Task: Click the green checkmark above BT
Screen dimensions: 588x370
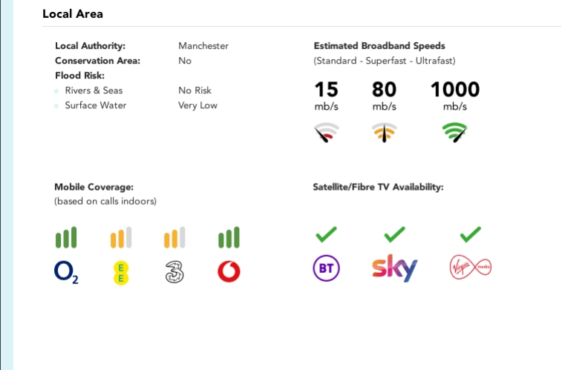Action: (x=326, y=235)
